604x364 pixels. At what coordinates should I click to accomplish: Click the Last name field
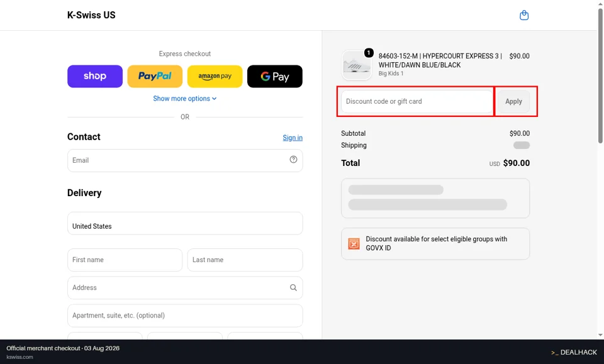[x=245, y=260]
